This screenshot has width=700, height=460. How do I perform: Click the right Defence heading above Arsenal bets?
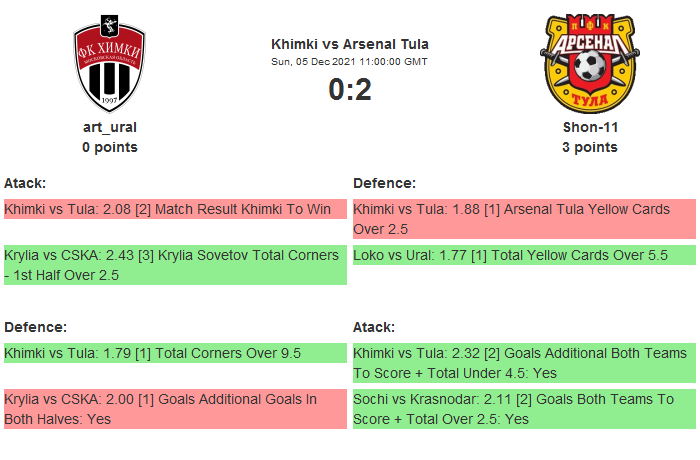384,183
